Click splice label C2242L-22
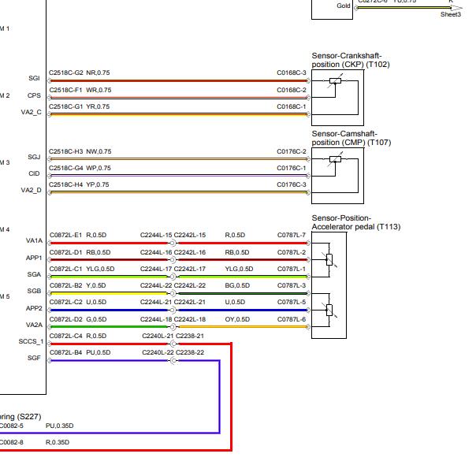The height and width of the screenshot is (476, 476). pyautogui.click(x=190, y=285)
